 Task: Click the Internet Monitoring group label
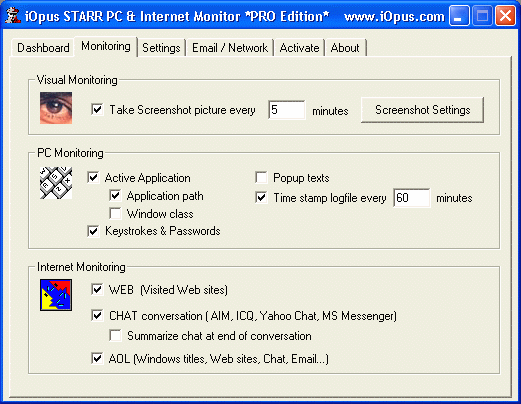tap(81, 267)
